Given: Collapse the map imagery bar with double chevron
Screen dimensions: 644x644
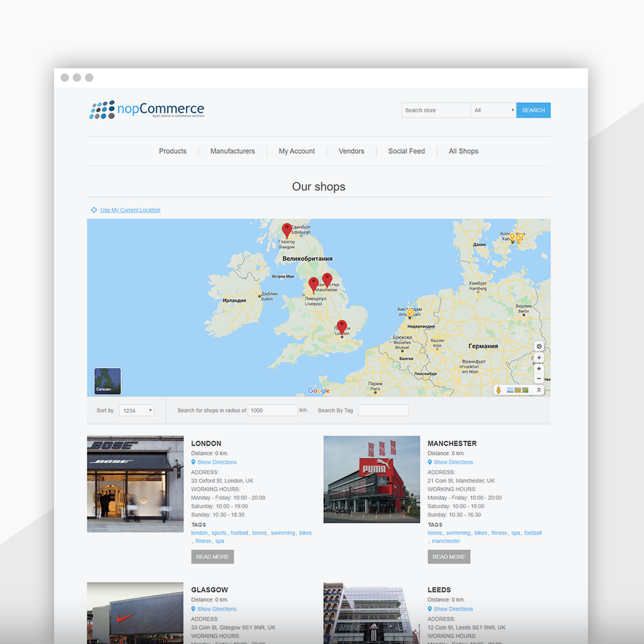Looking at the screenshot, I should (539, 390).
